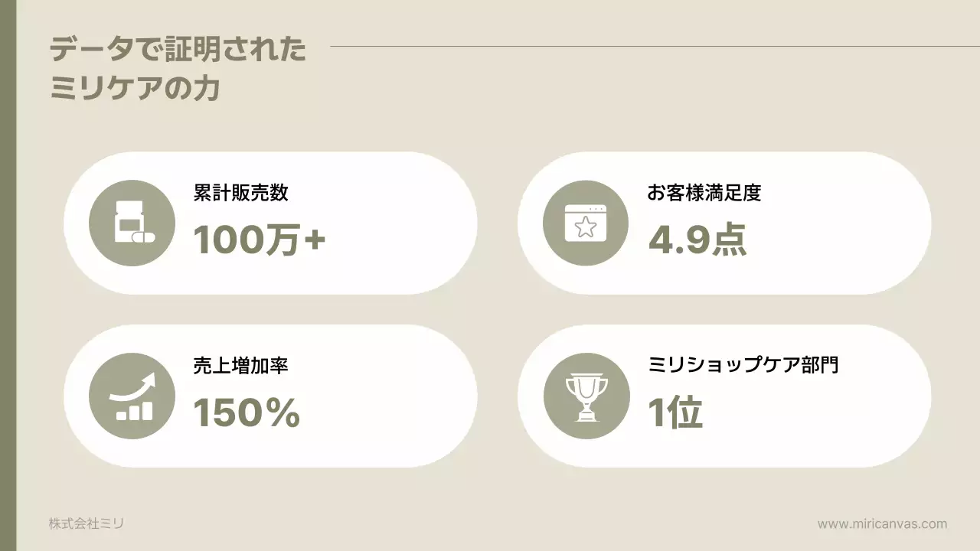Click the 1位 ranking value
Screen dimensions: 980x551
pyautogui.click(x=675, y=413)
